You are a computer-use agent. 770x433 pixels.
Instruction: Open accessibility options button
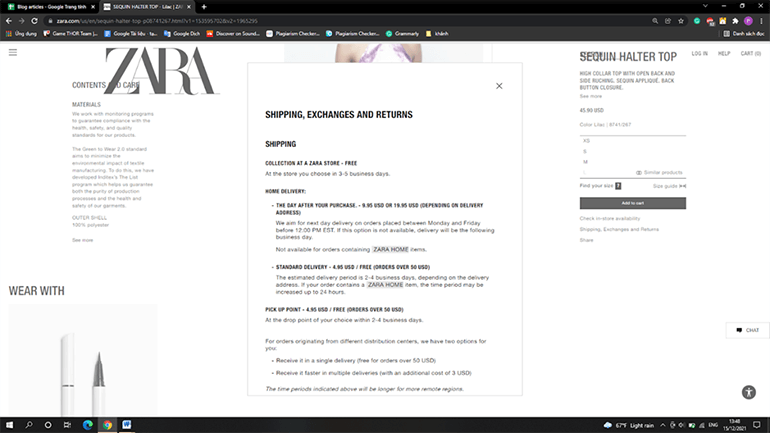point(748,392)
